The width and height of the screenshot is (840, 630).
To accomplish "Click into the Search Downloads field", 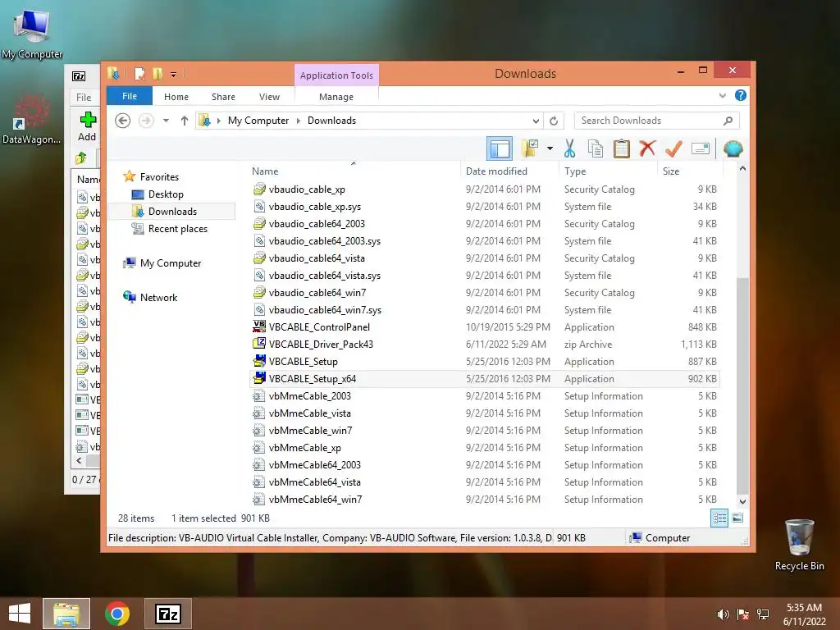I will click(657, 121).
